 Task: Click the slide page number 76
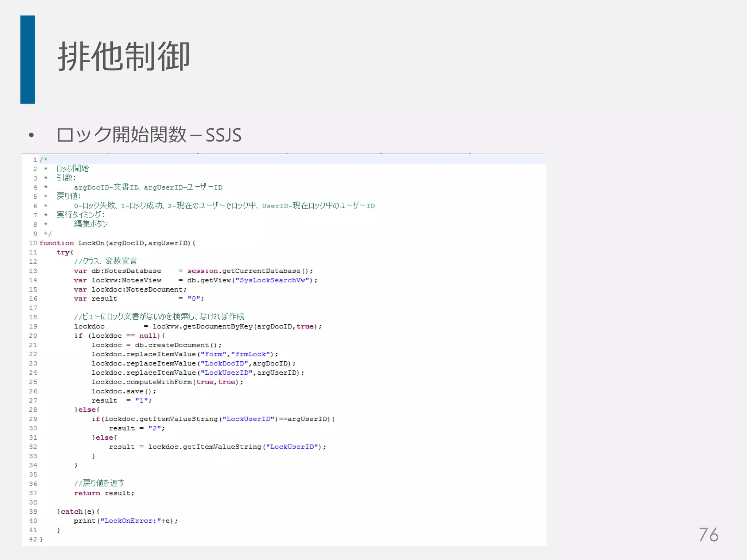[x=708, y=535]
